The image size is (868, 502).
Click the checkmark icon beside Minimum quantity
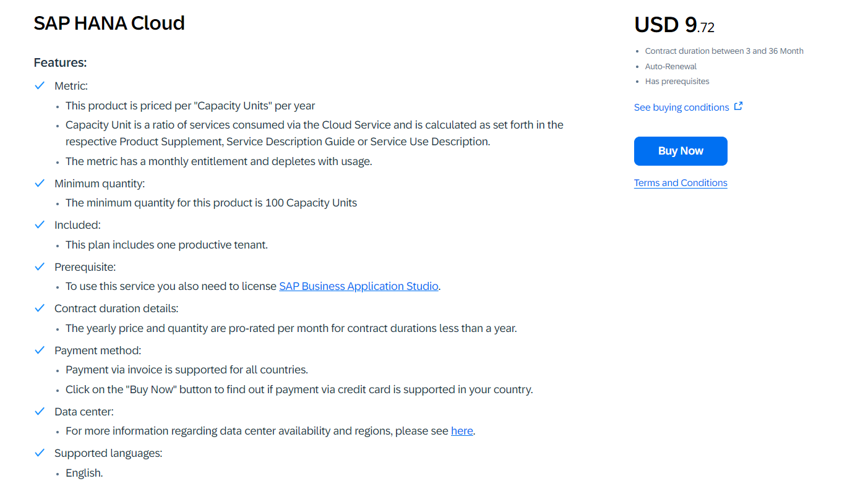(x=40, y=183)
